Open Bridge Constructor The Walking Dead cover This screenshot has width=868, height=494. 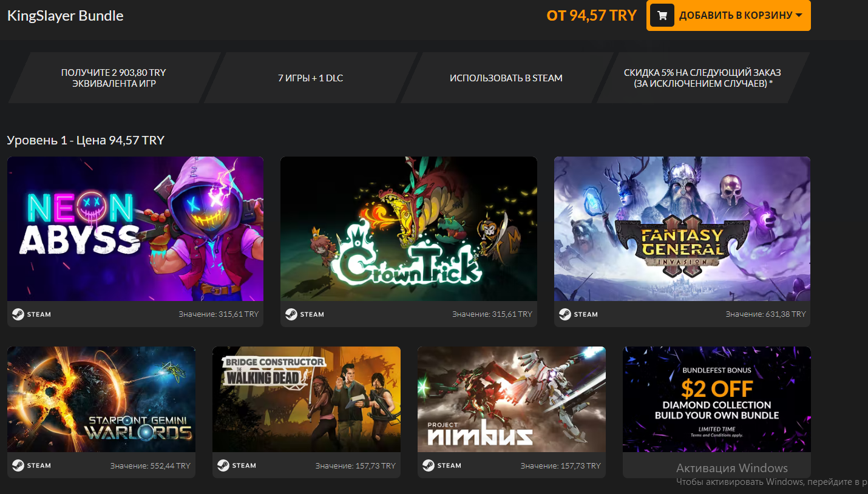(307, 399)
